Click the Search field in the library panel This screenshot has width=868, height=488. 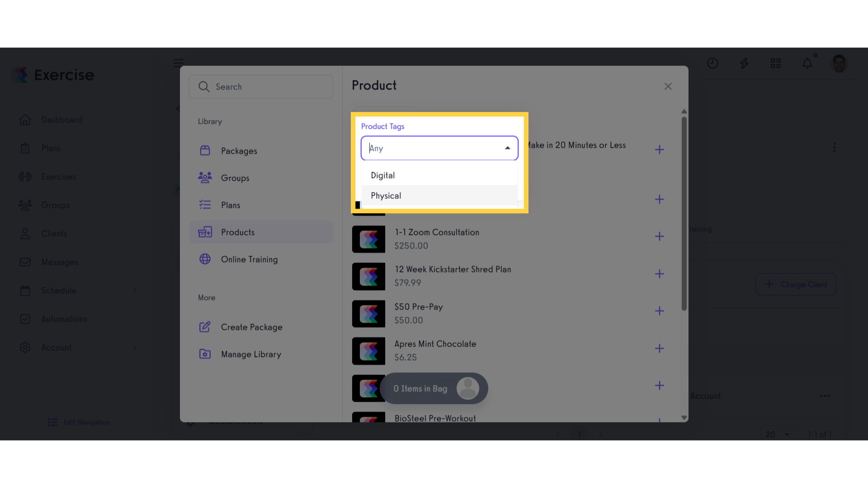tap(261, 87)
